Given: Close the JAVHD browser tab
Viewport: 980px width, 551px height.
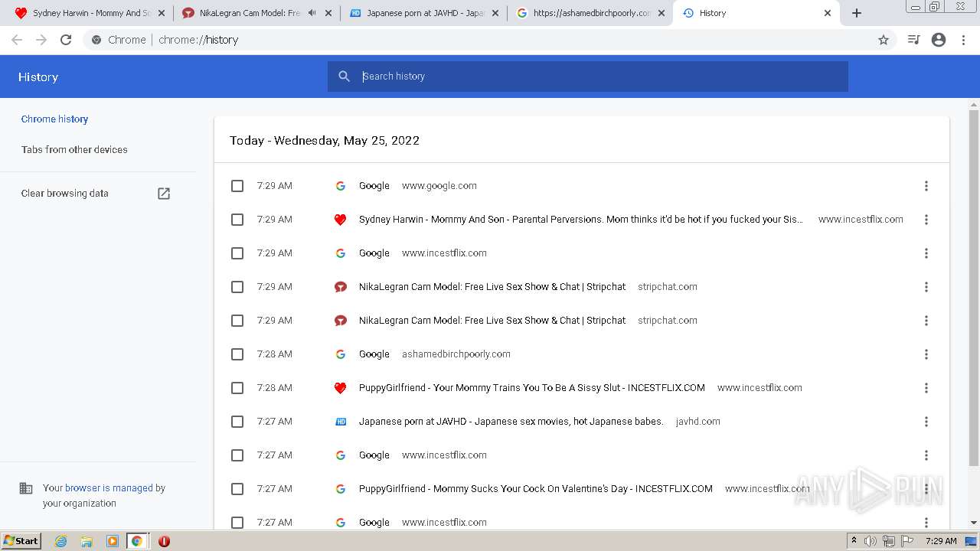Looking at the screenshot, I should 495,13.
